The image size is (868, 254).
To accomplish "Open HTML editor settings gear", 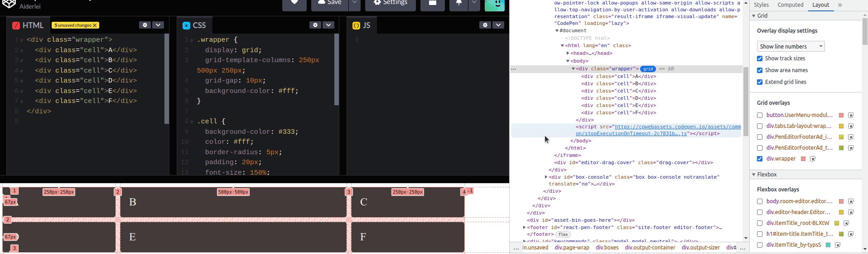I will click(145, 25).
